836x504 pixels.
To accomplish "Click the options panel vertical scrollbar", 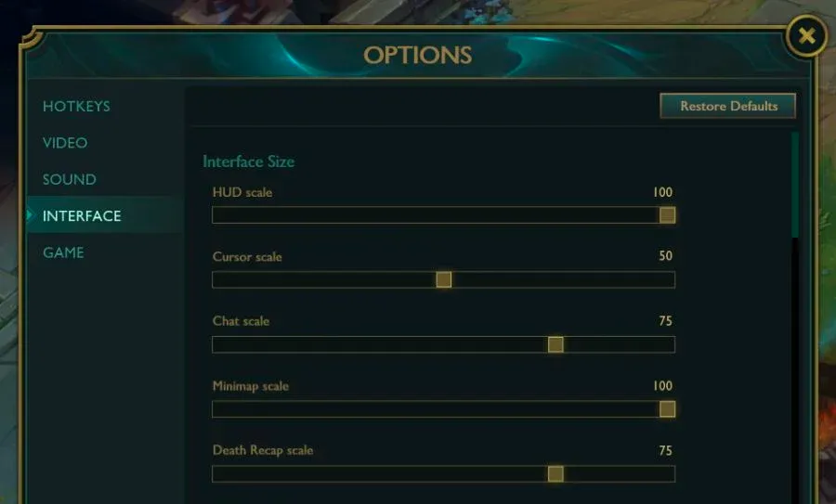I will [795, 186].
